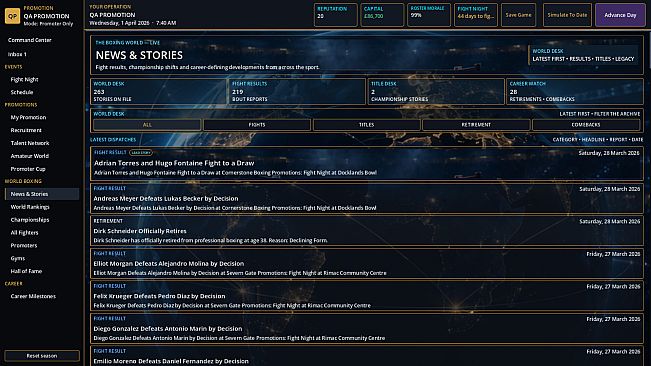Click 'CATEGORY • HEADLINE • REPORT • DATE' text
Viewport: 651px width, 366px height.
[598, 139]
